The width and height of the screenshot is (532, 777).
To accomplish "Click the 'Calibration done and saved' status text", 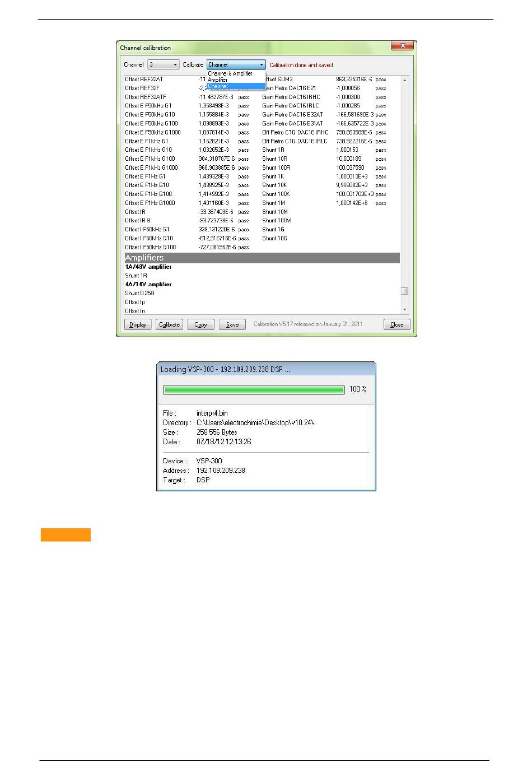I will [301, 66].
